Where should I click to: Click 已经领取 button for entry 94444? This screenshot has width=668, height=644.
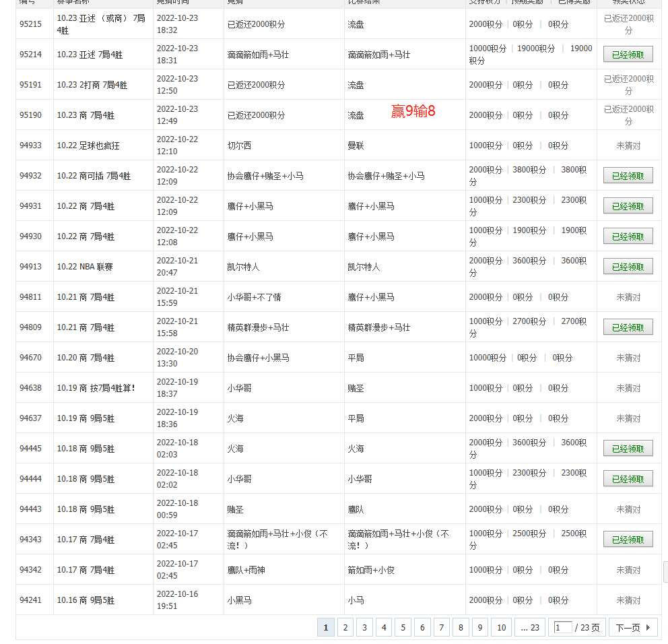pyautogui.click(x=628, y=480)
